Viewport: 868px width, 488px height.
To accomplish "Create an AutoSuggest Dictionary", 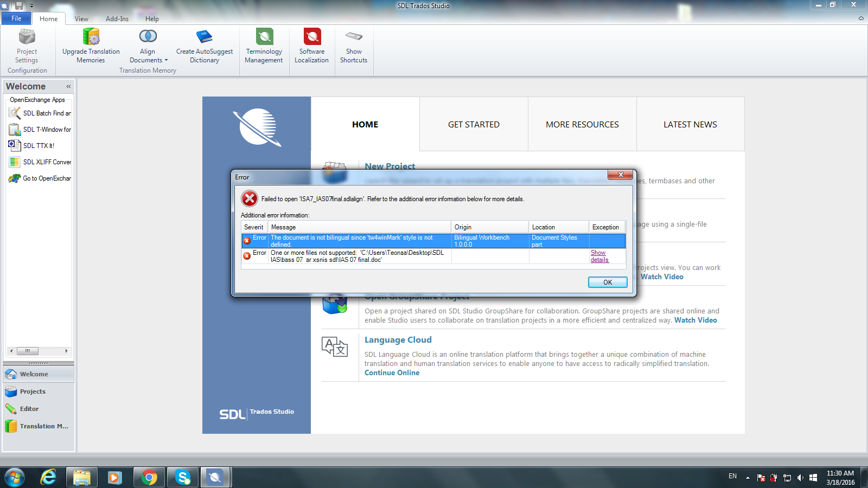I will 205,46.
